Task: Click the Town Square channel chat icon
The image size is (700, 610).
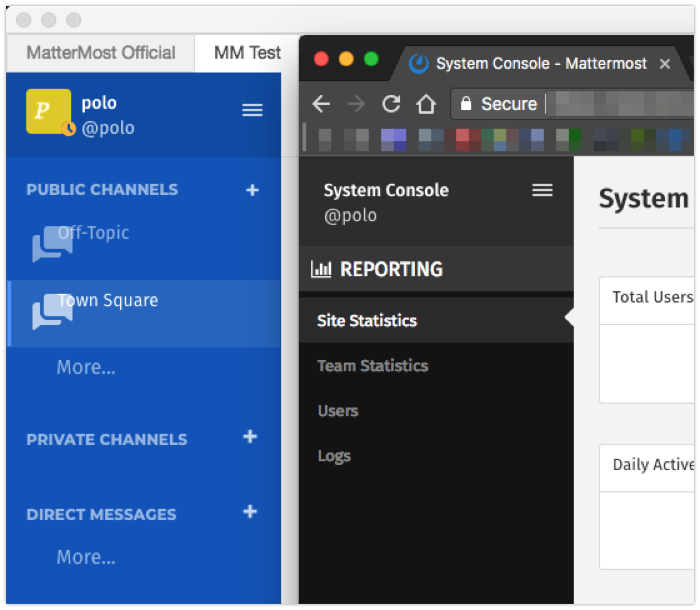Action: pos(52,312)
